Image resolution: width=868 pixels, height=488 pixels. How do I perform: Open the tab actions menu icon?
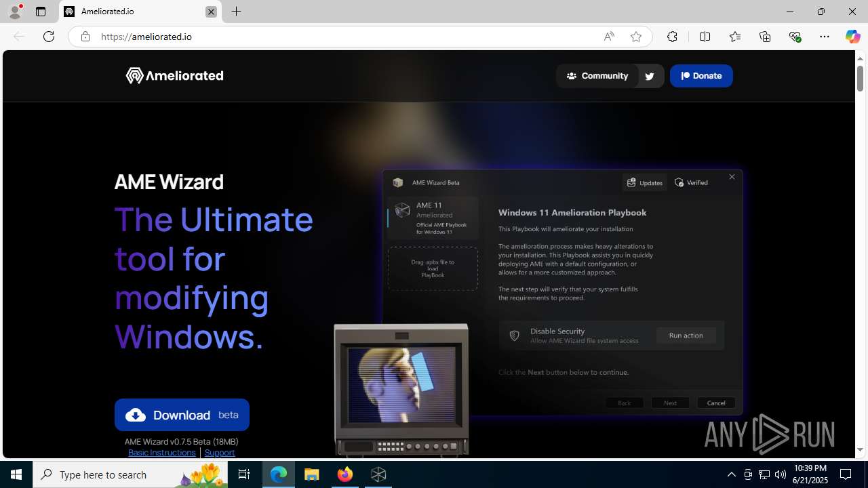(41, 12)
